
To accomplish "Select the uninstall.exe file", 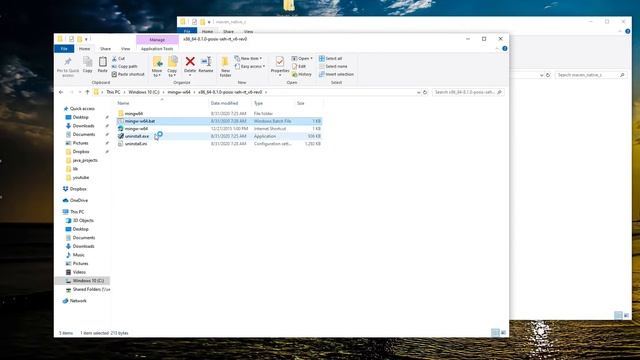I will point(219,136).
